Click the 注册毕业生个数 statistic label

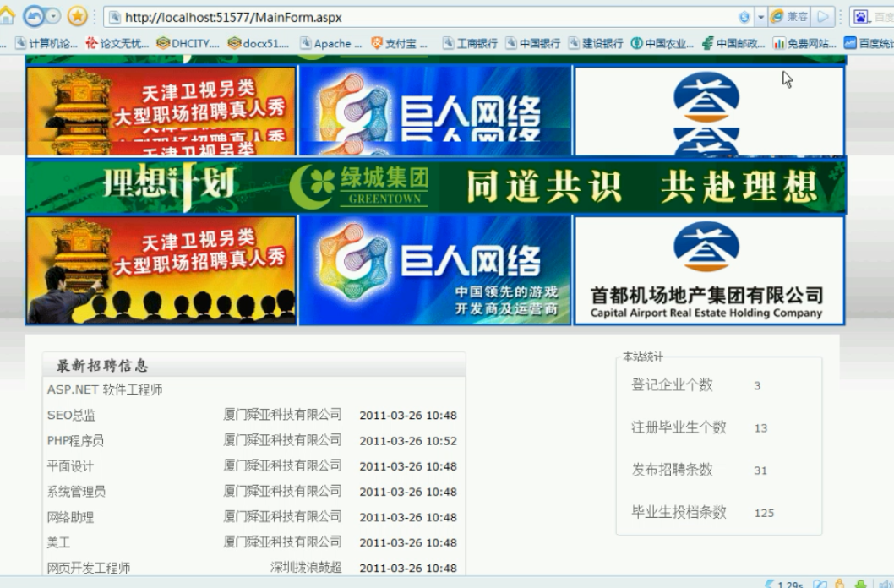pos(679,427)
